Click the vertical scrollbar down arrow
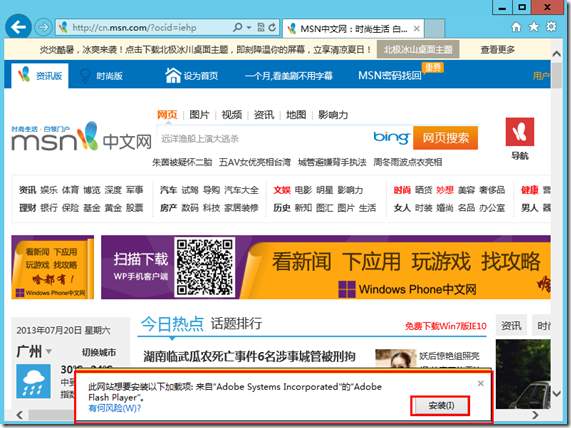The width and height of the screenshot is (571, 428). [556, 393]
